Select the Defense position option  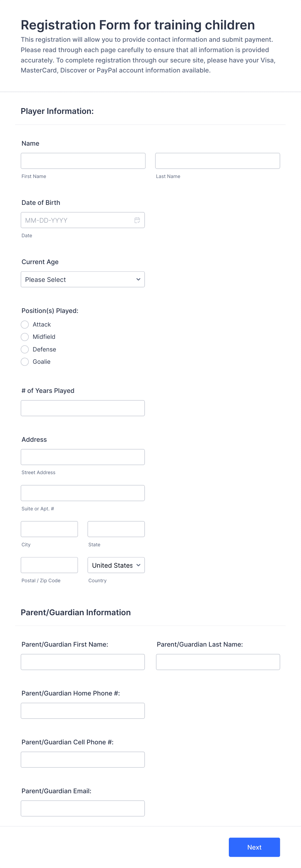point(25,349)
